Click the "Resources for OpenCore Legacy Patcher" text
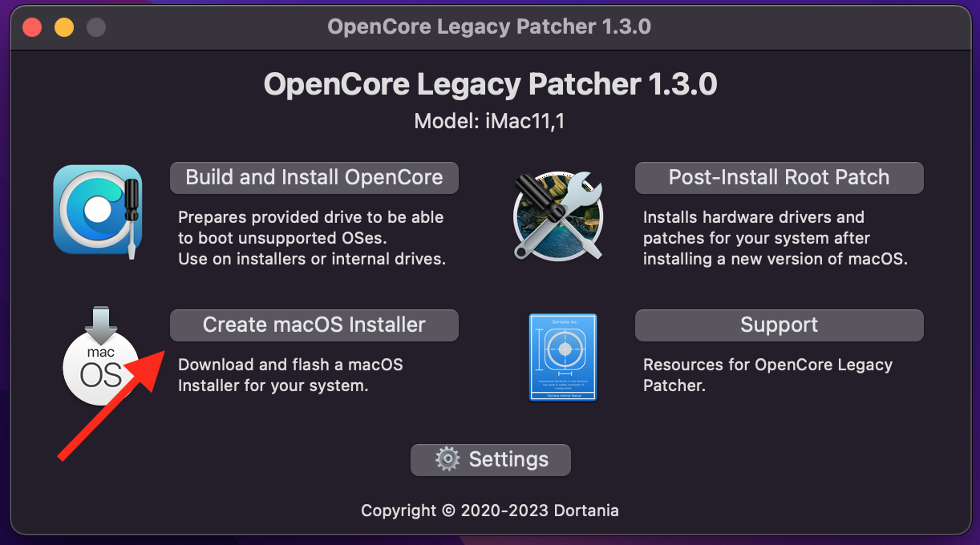 click(767, 375)
